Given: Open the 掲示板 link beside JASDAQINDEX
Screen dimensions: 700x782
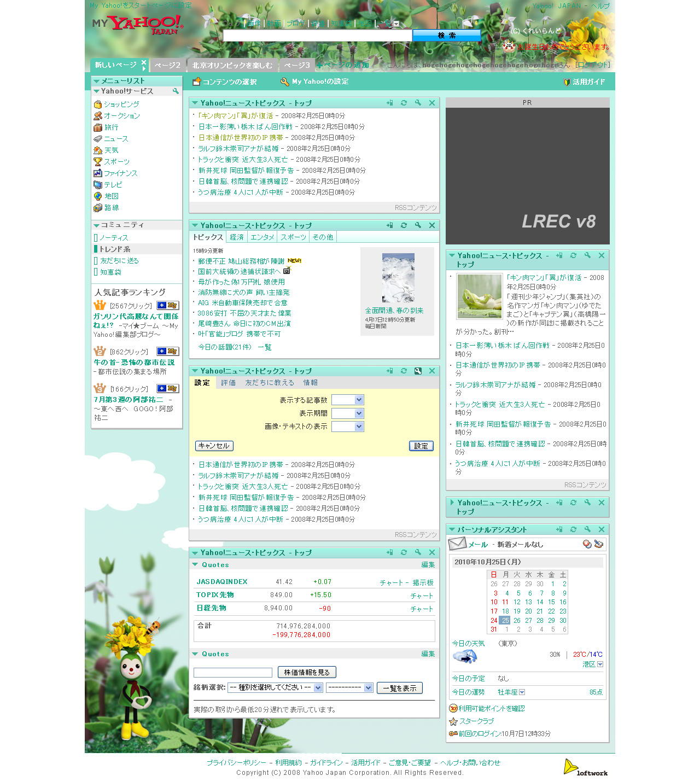Looking at the screenshot, I should (423, 583).
